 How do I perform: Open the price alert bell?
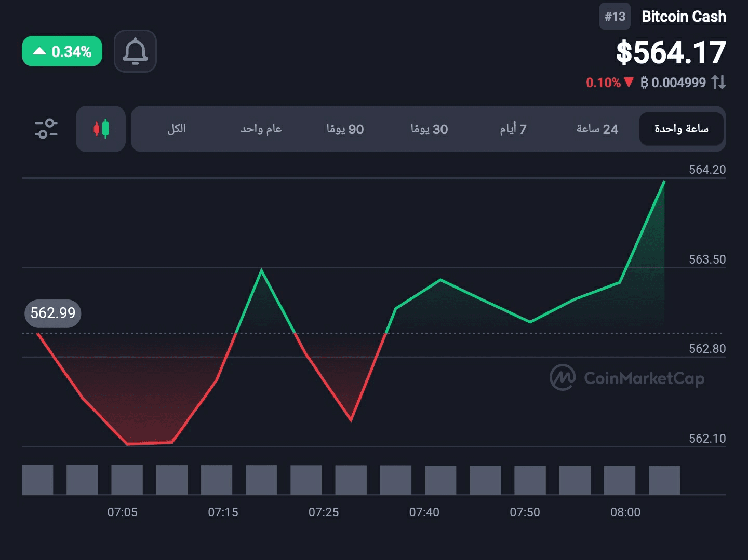coord(135,51)
